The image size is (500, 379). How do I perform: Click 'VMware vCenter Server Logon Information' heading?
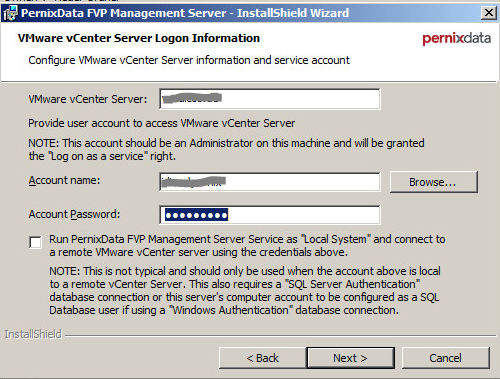139,38
